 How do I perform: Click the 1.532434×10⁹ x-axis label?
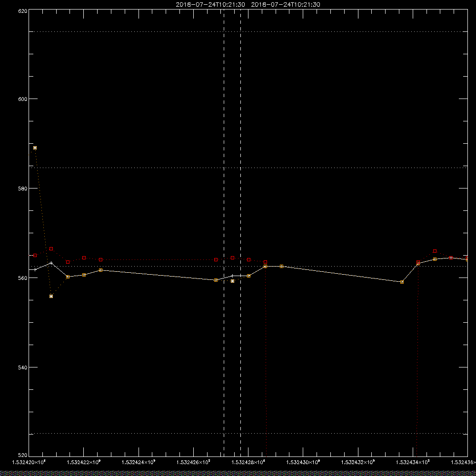(413, 462)
